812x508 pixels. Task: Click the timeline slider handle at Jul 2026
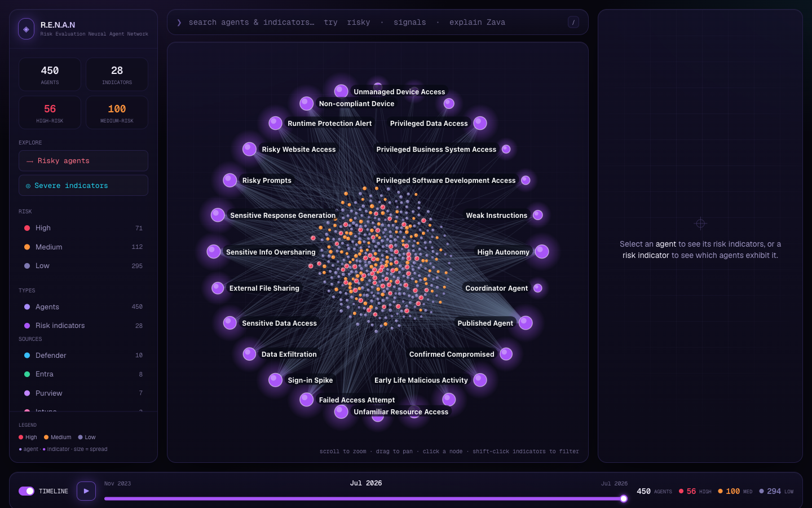point(624,498)
